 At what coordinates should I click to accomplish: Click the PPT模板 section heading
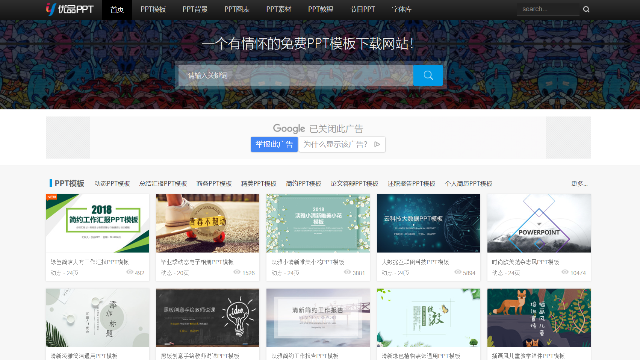(69, 183)
